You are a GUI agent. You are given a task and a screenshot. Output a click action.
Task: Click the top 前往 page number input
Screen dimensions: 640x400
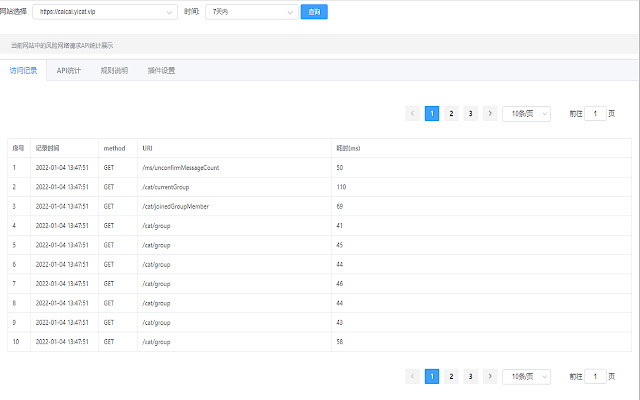pos(595,113)
